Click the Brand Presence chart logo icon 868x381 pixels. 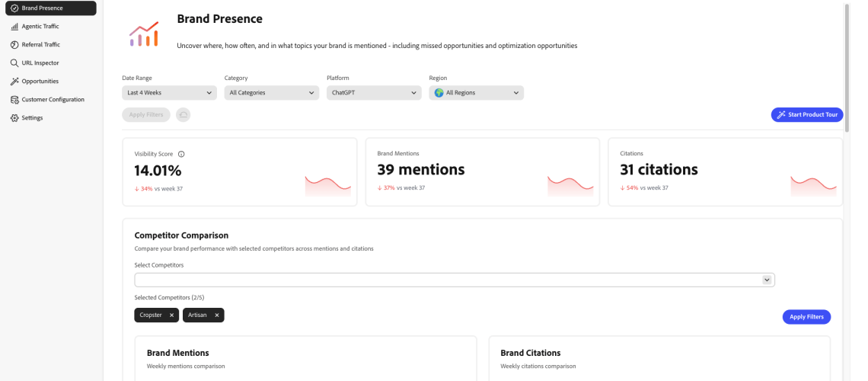tap(144, 34)
